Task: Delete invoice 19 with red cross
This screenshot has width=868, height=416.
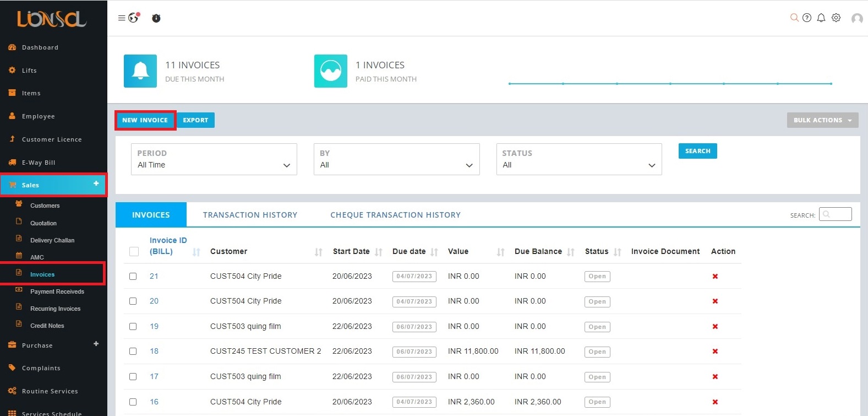Action: 715,326
